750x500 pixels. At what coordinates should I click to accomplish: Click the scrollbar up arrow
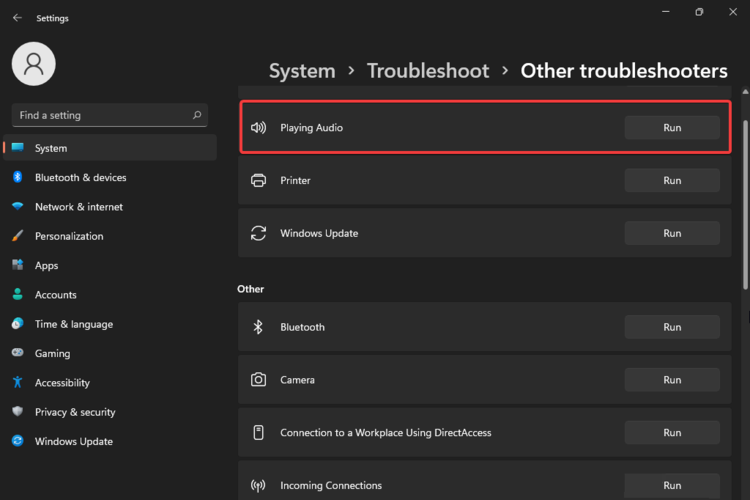click(x=745, y=91)
